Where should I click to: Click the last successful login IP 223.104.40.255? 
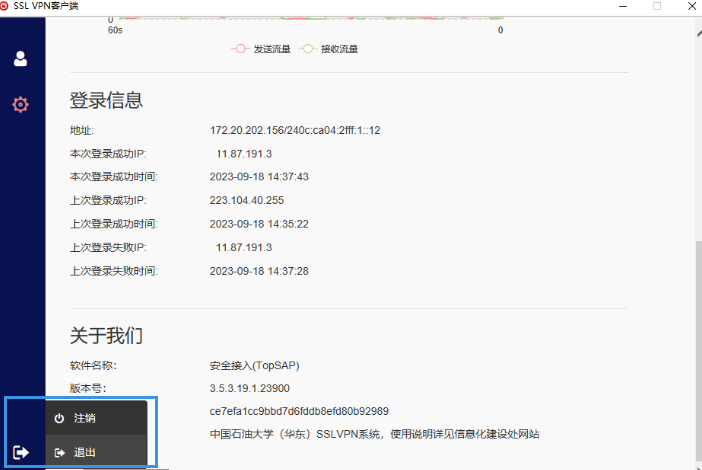[247, 200]
